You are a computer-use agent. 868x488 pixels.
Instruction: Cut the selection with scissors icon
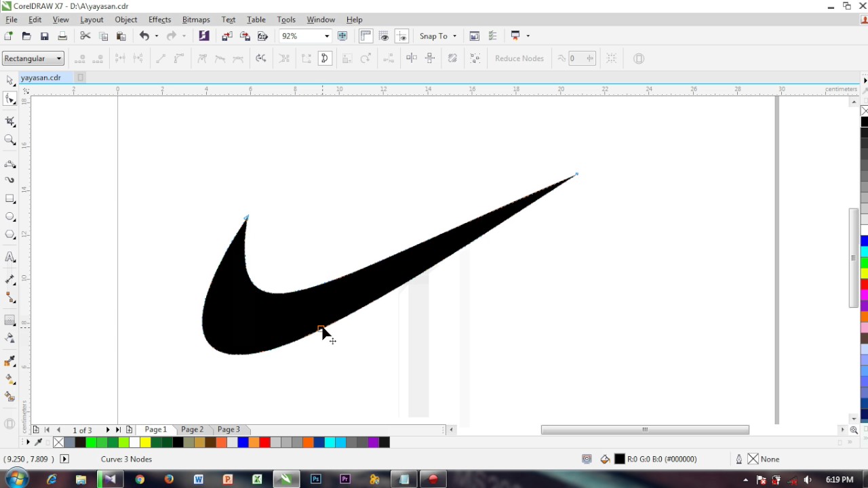coord(85,36)
